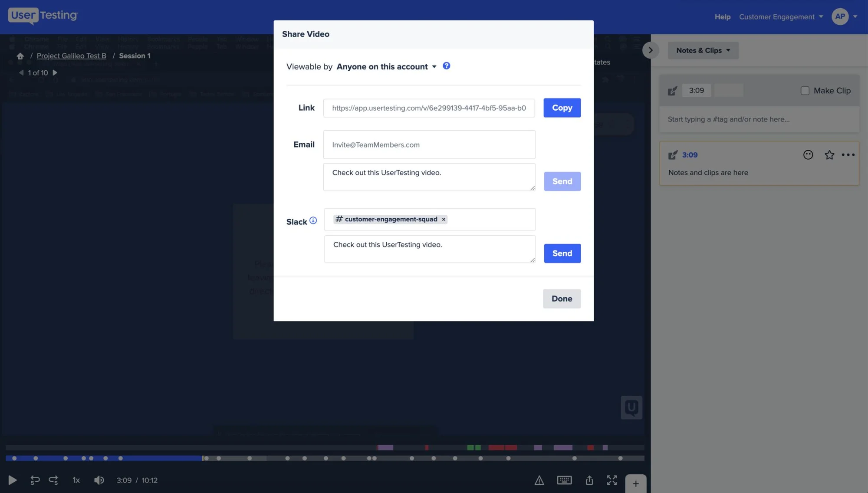Click the empty clip end time field
This screenshot has width=868, height=493.
coord(729,91)
